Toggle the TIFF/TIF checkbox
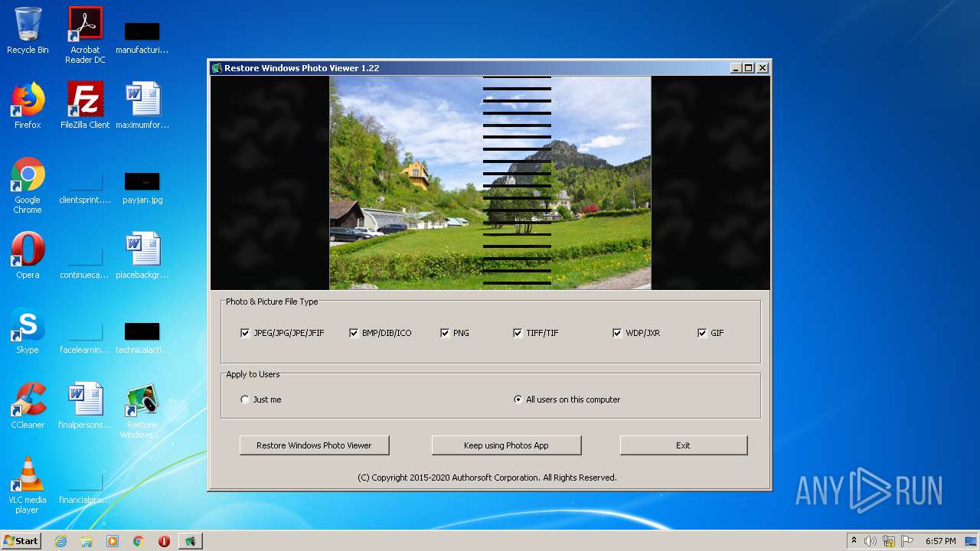 coord(518,333)
